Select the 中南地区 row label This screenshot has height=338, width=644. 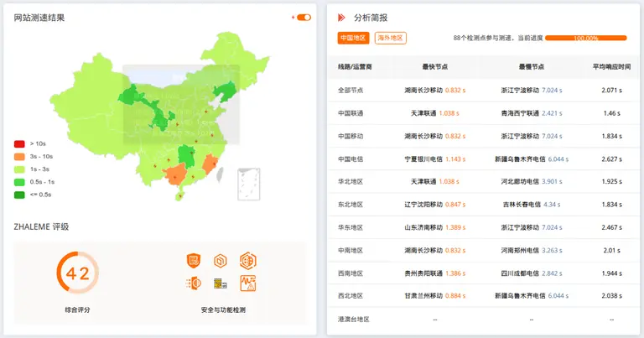pos(351,250)
